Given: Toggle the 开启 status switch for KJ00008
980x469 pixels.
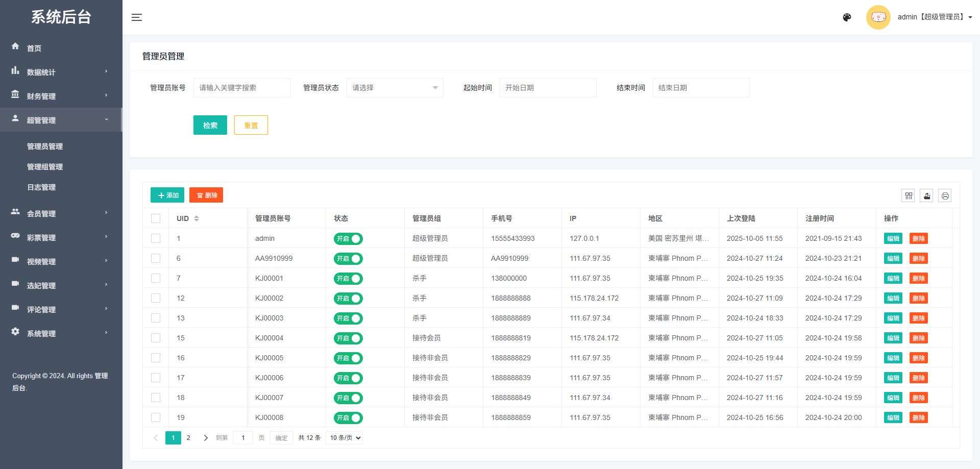Looking at the screenshot, I should click(348, 418).
